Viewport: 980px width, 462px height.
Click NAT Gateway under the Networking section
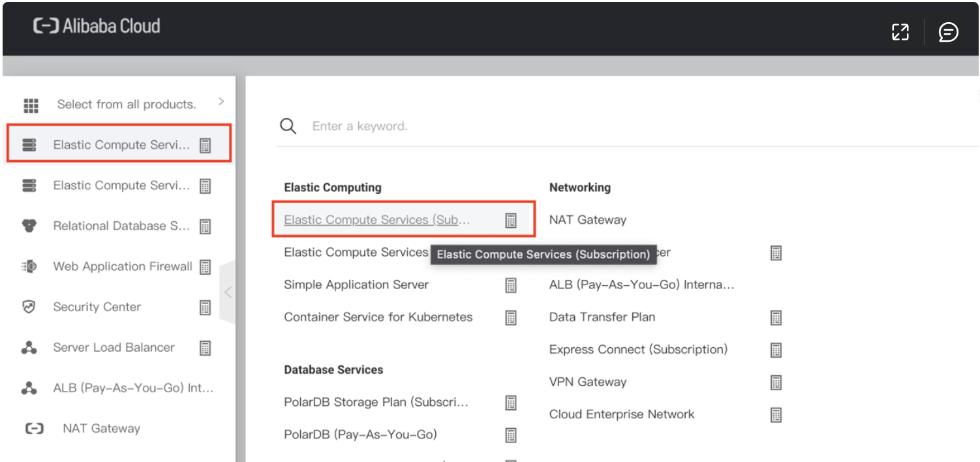(587, 219)
